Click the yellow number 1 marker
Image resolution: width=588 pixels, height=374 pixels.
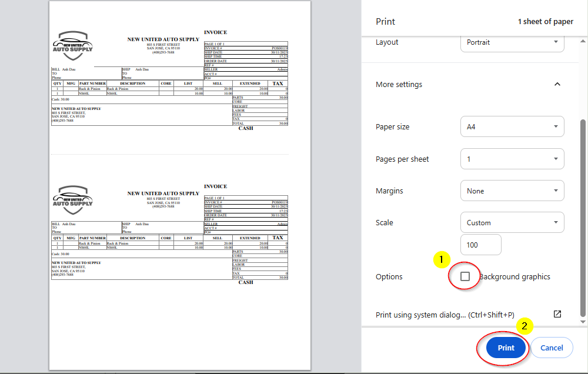click(x=442, y=259)
